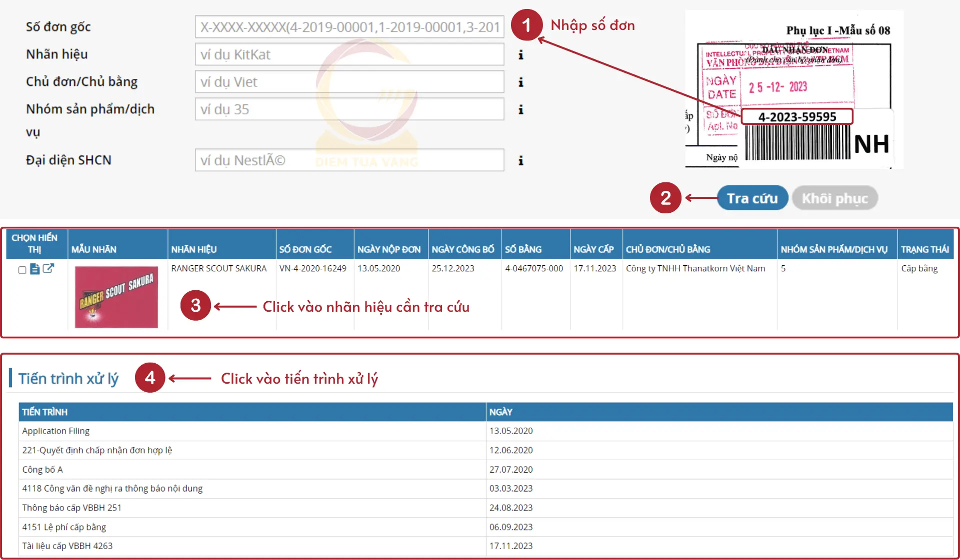
Task: Click date 27.07.2020 in process table
Action: pyautogui.click(x=511, y=470)
